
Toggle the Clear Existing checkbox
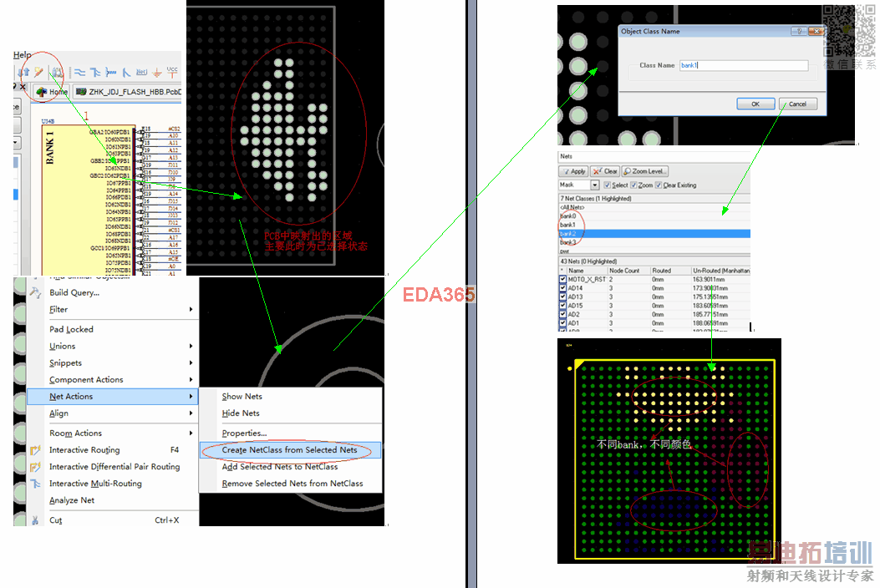pyautogui.click(x=659, y=185)
